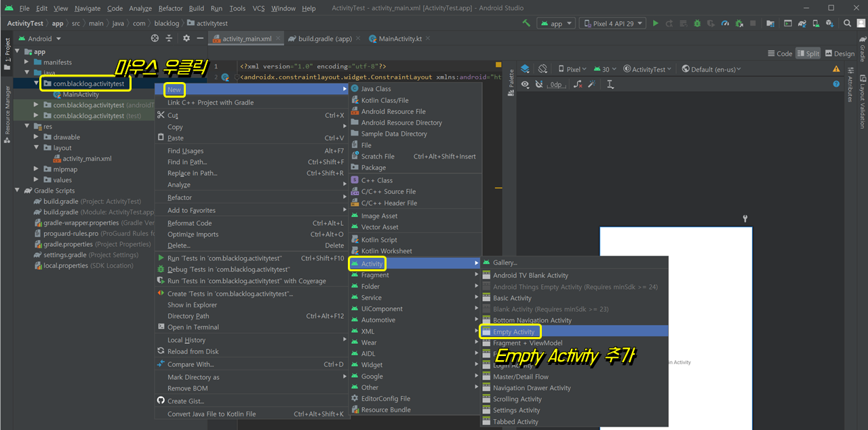Expand the mipmap folder
This screenshot has height=430, width=868.
click(37, 169)
